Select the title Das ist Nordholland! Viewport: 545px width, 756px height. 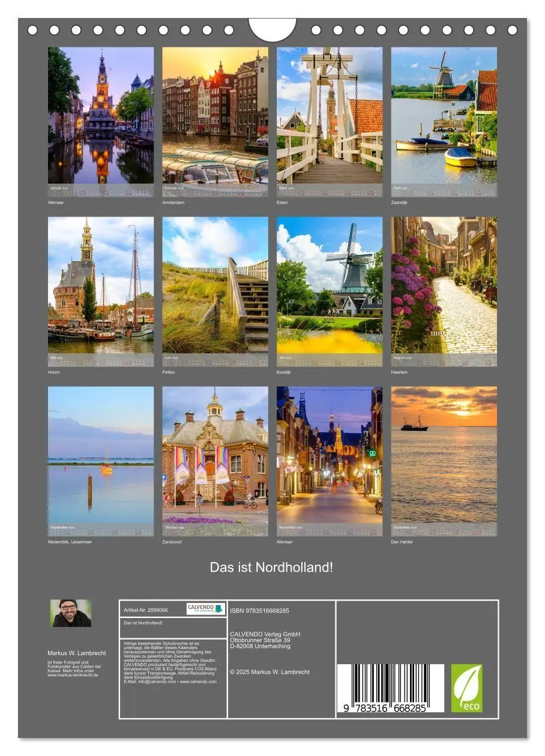[x=272, y=566]
